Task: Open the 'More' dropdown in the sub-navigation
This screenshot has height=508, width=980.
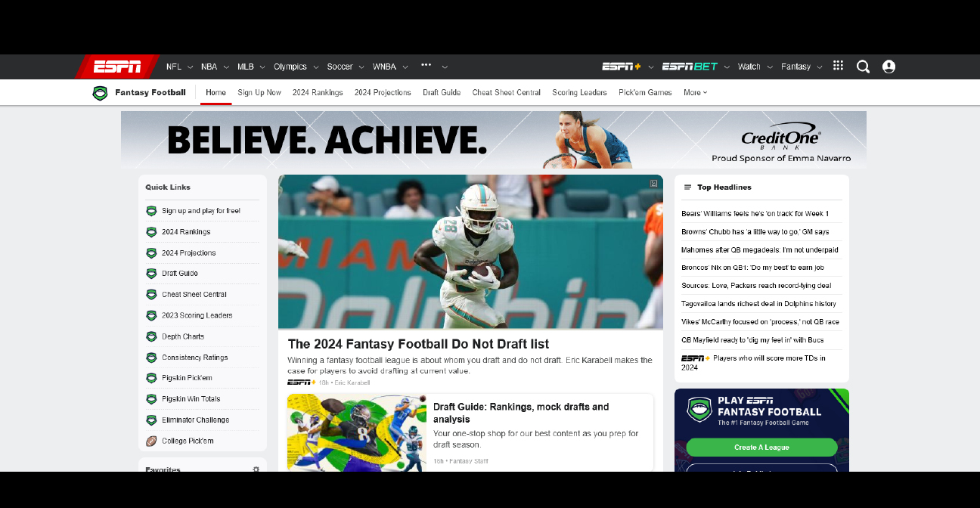Action: (696, 93)
